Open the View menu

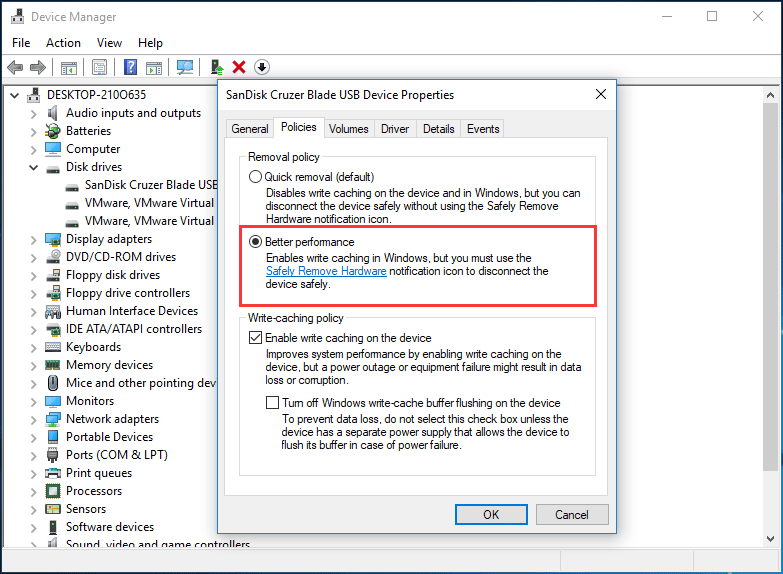(x=109, y=43)
